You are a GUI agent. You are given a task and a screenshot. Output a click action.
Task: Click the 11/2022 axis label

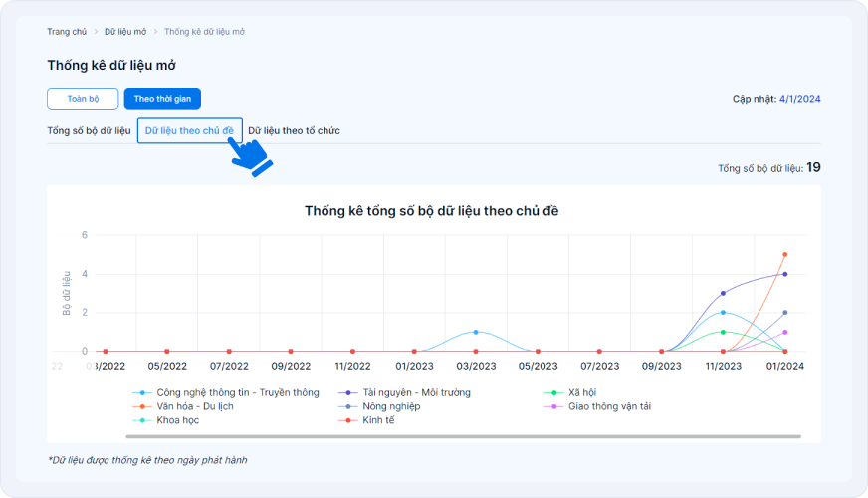tap(352, 367)
